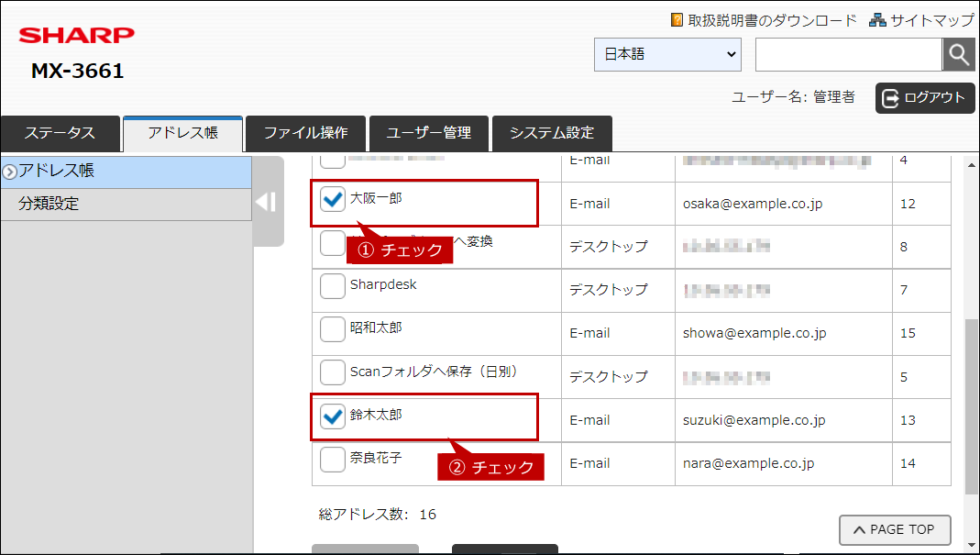
Task: Click the sitemap tree icon
Action: (x=877, y=20)
